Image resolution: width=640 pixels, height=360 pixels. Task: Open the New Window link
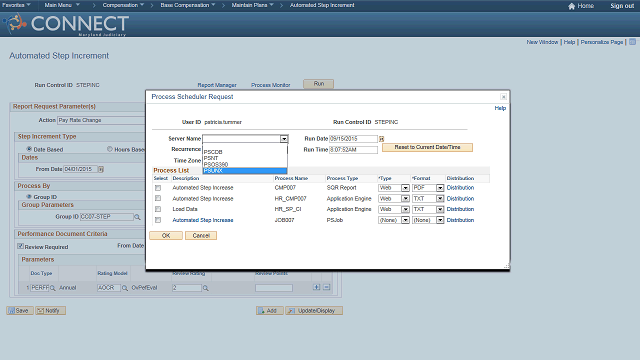pyautogui.click(x=542, y=42)
